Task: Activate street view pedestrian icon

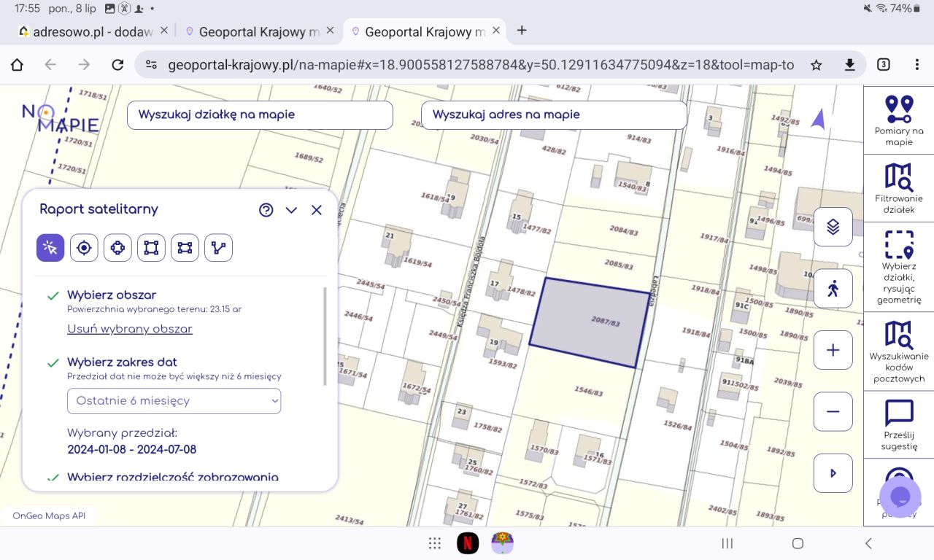Action: click(833, 288)
